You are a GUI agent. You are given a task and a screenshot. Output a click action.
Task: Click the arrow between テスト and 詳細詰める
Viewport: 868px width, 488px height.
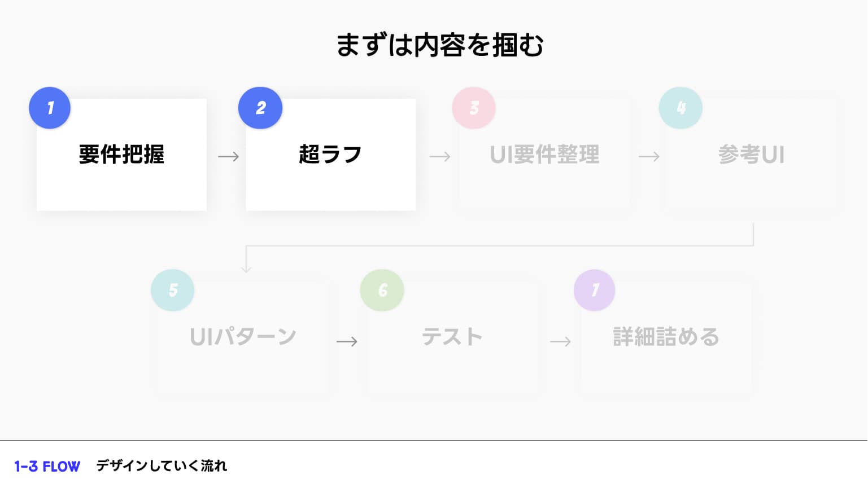tap(560, 341)
